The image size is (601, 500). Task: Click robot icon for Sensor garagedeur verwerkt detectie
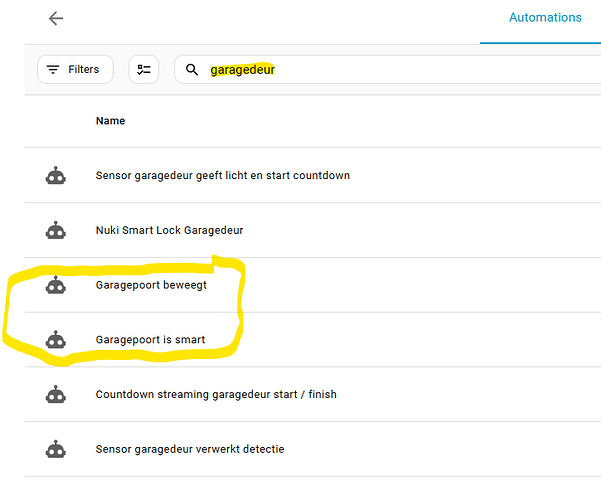(x=56, y=450)
